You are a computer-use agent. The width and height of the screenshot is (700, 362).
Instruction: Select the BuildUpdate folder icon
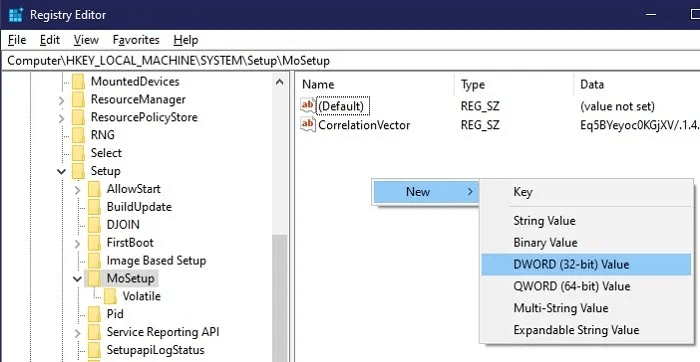pyautogui.click(x=94, y=207)
